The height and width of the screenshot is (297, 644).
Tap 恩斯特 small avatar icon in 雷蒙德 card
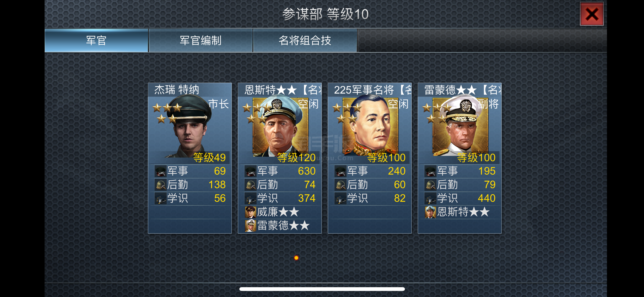click(x=430, y=212)
